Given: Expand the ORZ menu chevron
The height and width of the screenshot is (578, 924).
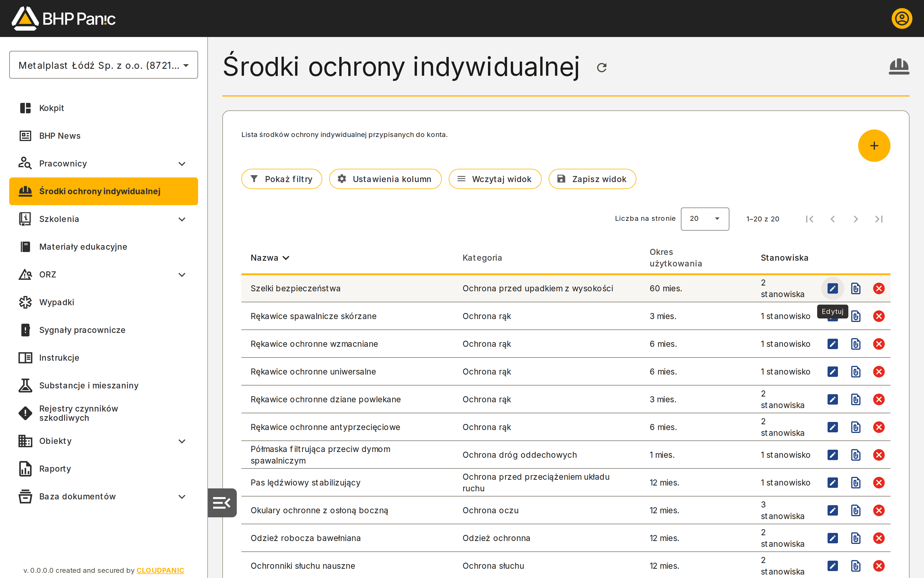Looking at the screenshot, I should click(182, 275).
